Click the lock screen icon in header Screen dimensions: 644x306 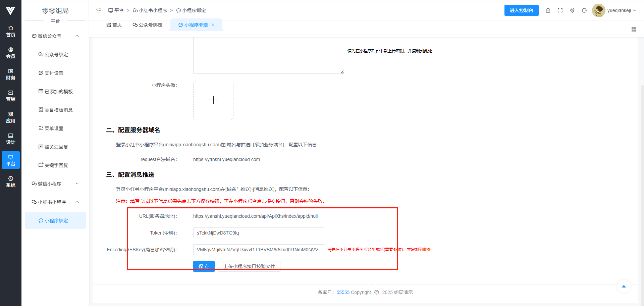pos(548,10)
